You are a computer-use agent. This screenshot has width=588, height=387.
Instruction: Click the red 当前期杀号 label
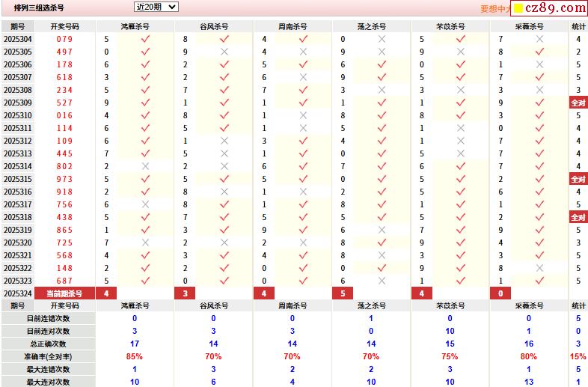[x=64, y=293]
